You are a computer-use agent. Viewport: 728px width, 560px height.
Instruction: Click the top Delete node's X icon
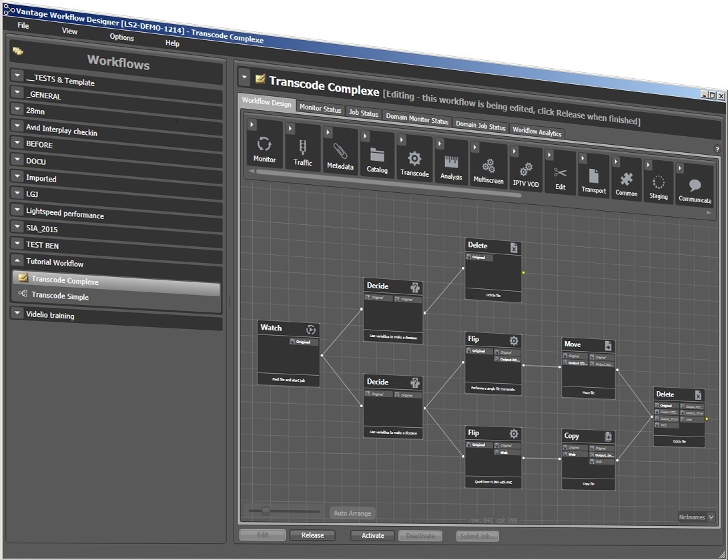514,248
